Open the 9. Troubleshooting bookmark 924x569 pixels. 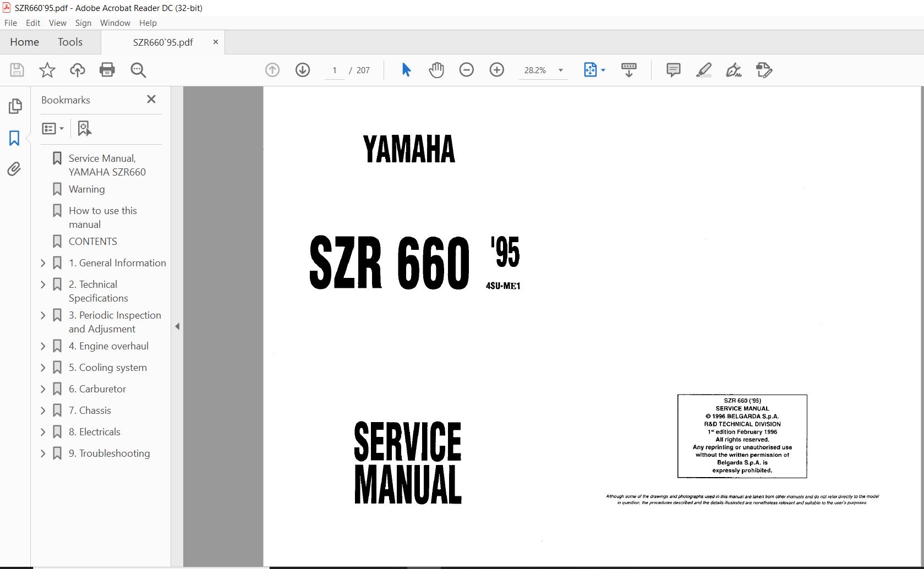click(109, 453)
